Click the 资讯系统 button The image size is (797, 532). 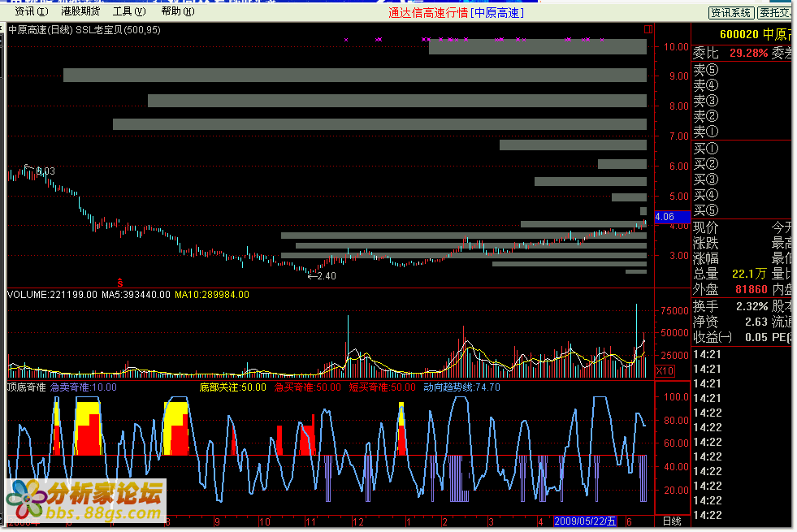pyautogui.click(x=731, y=13)
